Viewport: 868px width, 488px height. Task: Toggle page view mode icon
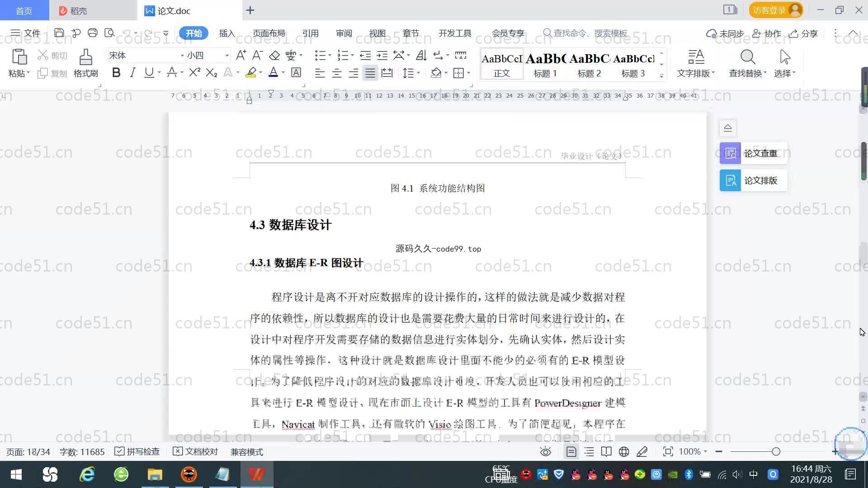point(571,452)
